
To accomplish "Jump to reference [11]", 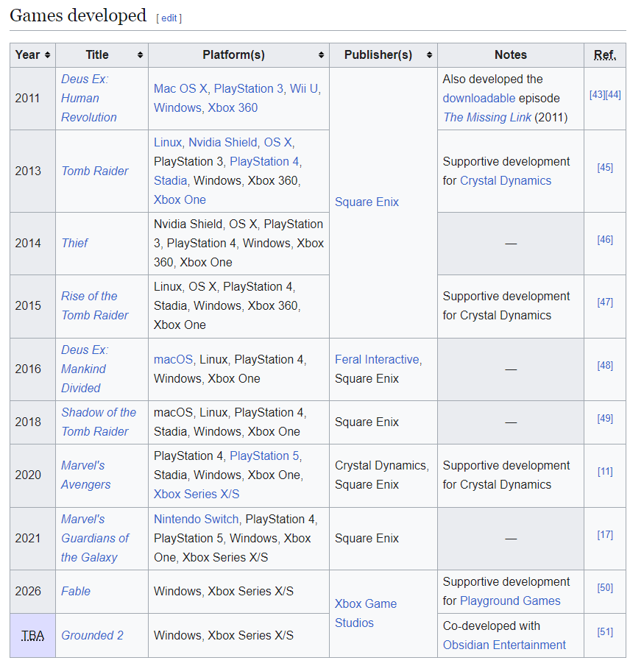I will (x=605, y=472).
